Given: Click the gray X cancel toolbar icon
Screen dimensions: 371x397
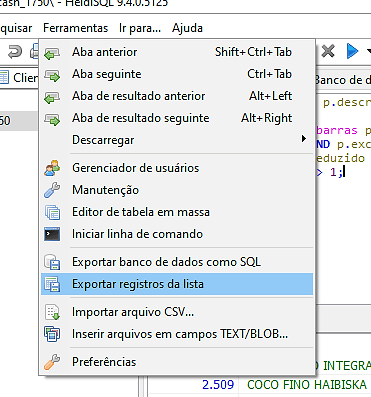Looking at the screenshot, I should pos(328,51).
